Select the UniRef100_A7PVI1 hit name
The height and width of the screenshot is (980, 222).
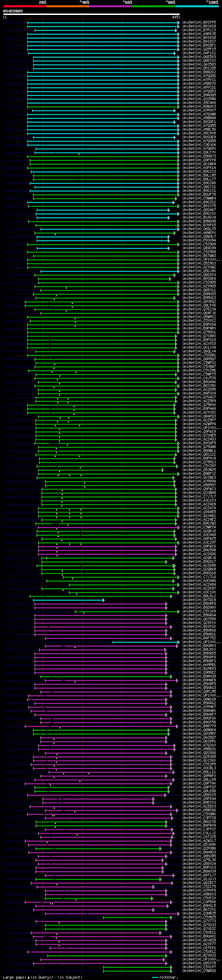pyautogui.click(x=199, y=80)
